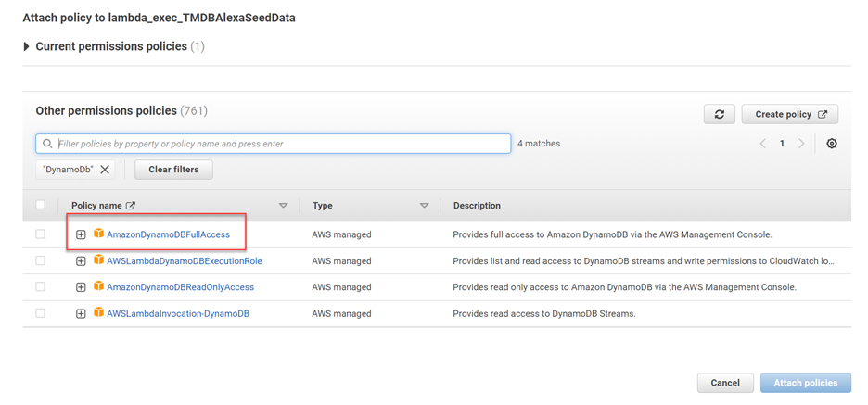Click the Description column header

(477, 205)
